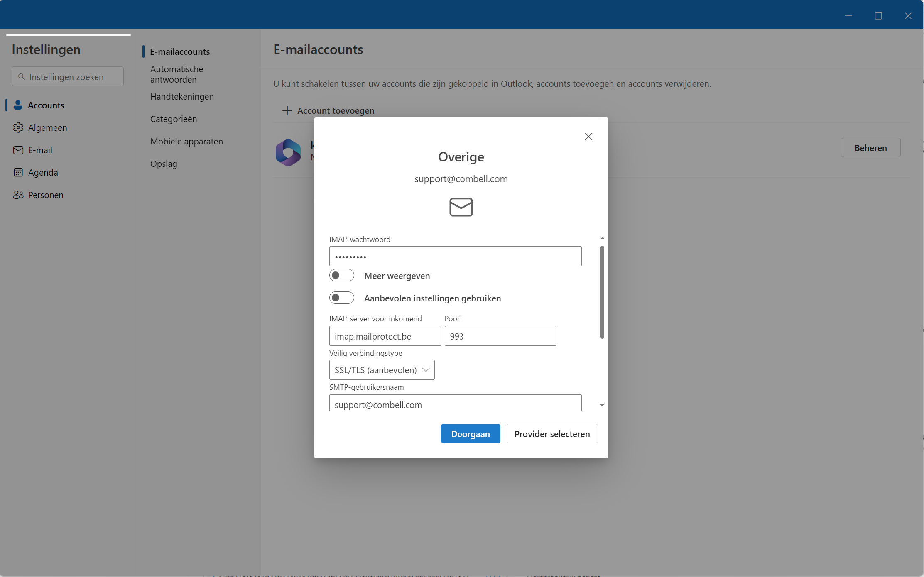Click the dialog scrollbar down arrow
The image size is (924, 577).
tap(602, 405)
